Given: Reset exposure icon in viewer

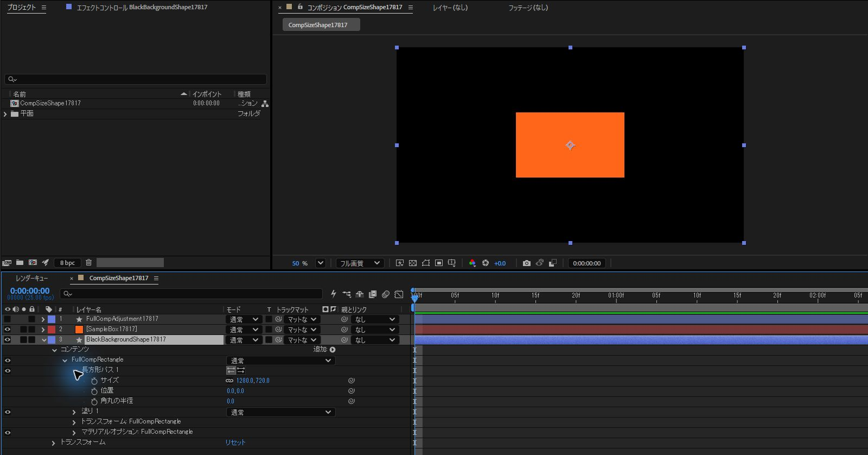Looking at the screenshot, I should point(486,263).
